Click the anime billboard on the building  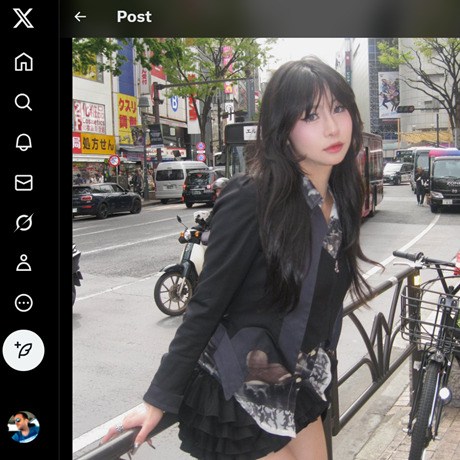click(x=389, y=95)
